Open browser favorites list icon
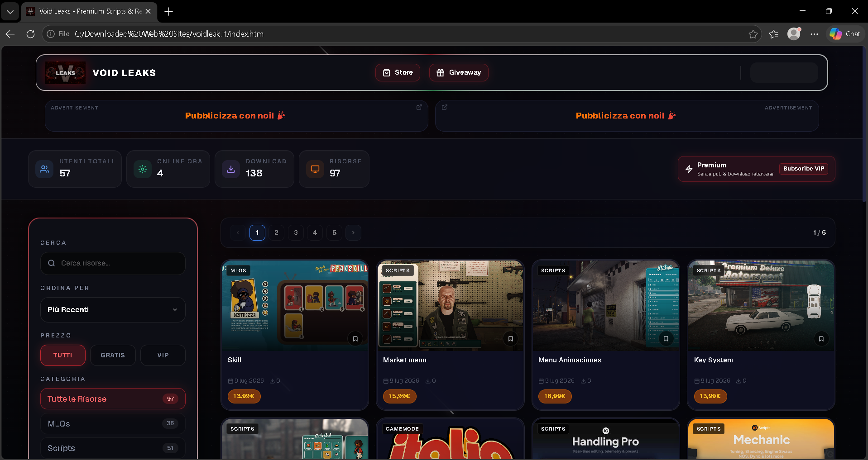The height and width of the screenshot is (460, 868). [774, 34]
